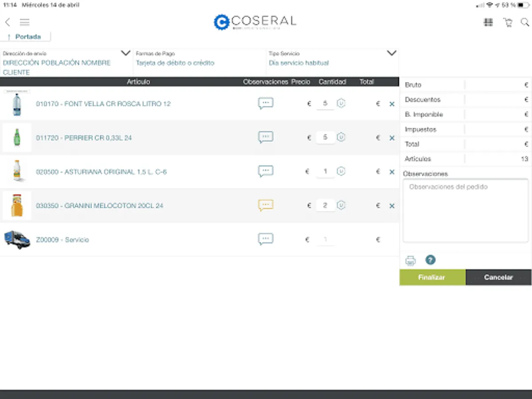Click the Observaciones column header
532x399 pixels.
pyautogui.click(x=266, y=82)
